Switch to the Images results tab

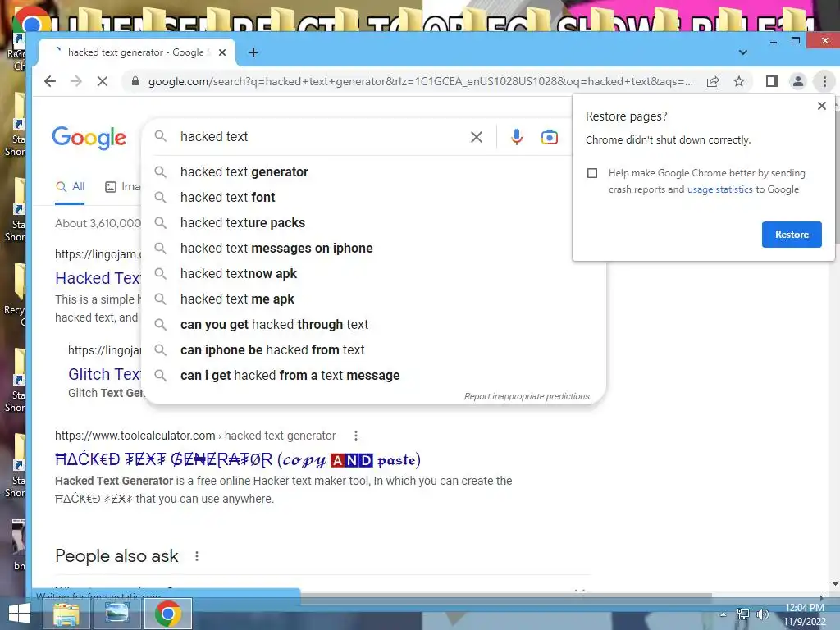click(123, 186)
